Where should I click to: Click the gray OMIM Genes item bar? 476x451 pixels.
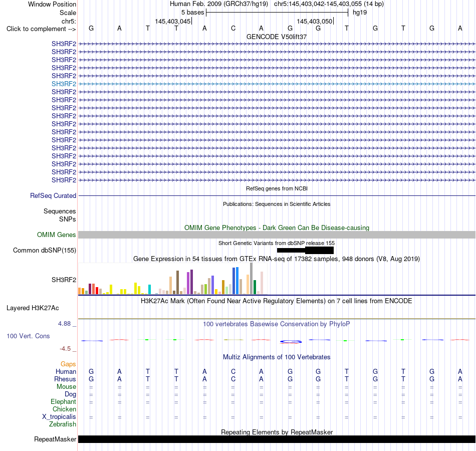pyautogui.click(x=277, y=235)
